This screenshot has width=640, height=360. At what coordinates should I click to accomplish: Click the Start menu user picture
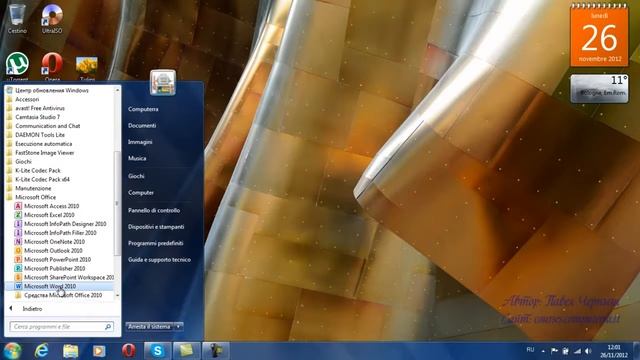[163, 82]
